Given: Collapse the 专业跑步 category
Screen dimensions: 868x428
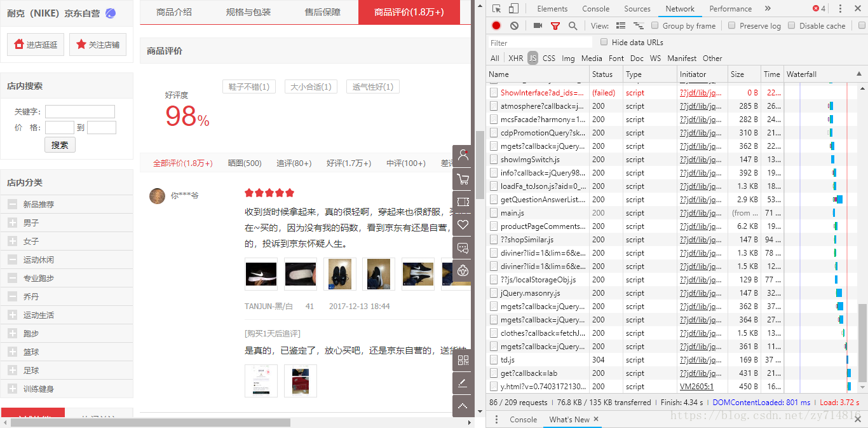Looking at the screenshot, I should point(12,278).
